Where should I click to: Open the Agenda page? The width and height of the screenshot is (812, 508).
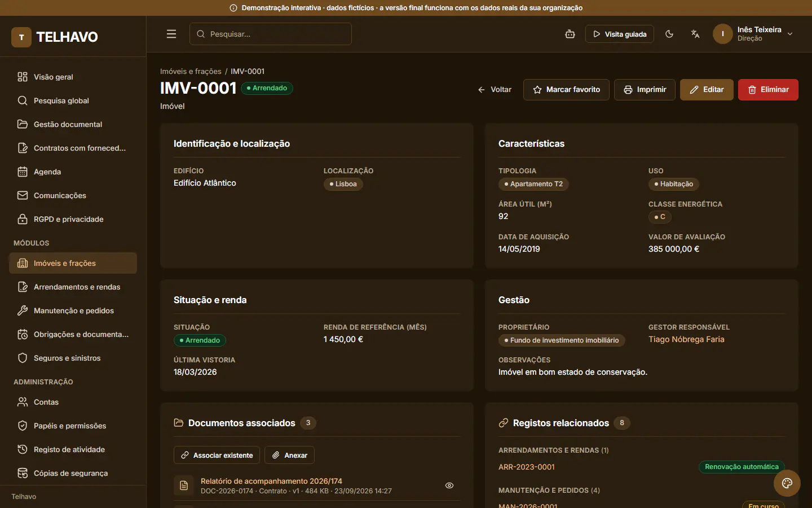73,172
